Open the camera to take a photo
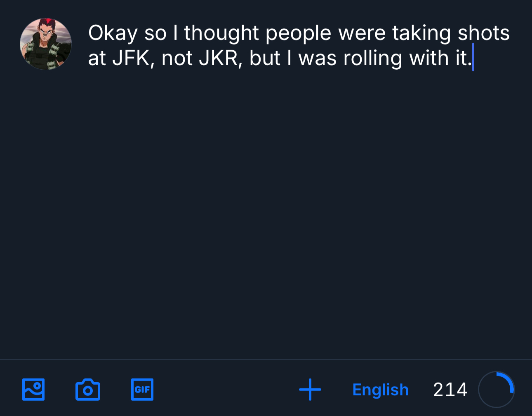This screenshot has width=532, height=416. pyautogui.click(x=88, y=390)
